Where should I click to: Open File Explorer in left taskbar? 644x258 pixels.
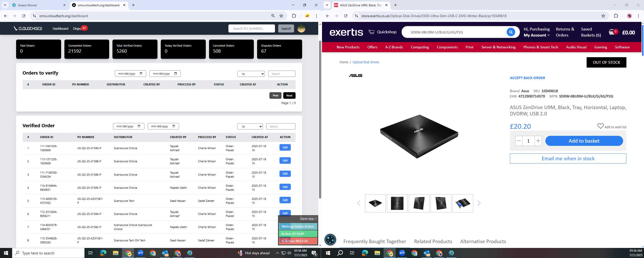115,253
